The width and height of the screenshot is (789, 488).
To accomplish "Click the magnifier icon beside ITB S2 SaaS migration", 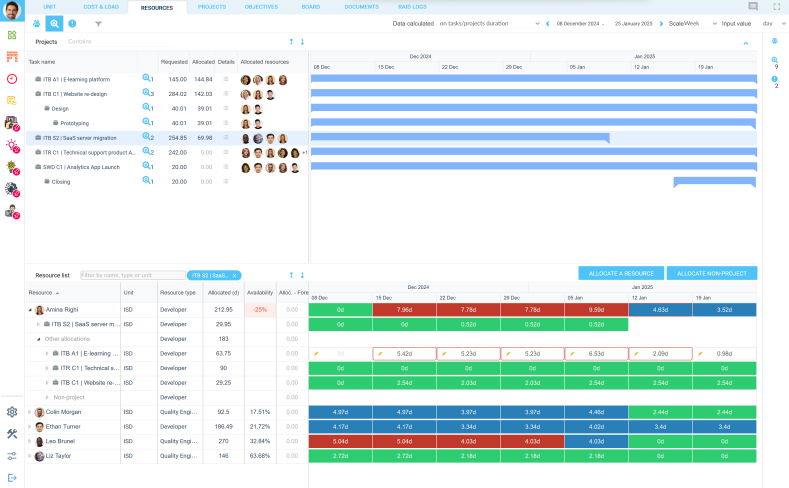I will click(146, 138).
